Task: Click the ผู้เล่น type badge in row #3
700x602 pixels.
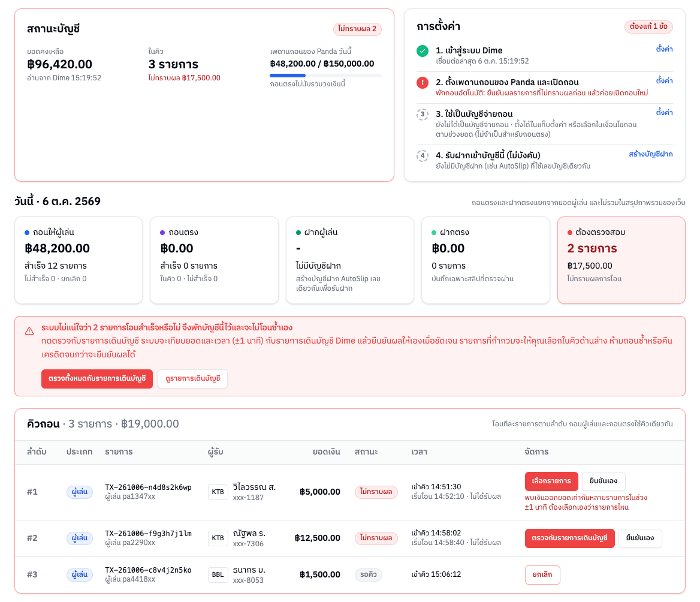Action: [x=80, y=574]
